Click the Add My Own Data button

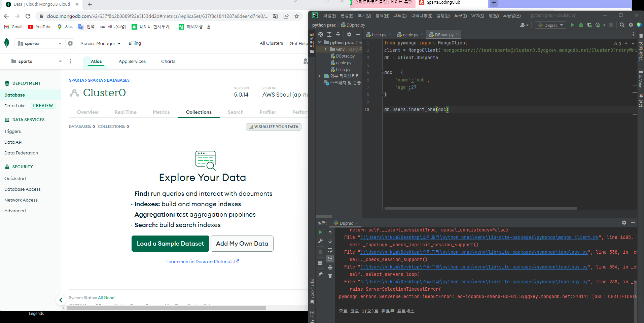point(242,244)
